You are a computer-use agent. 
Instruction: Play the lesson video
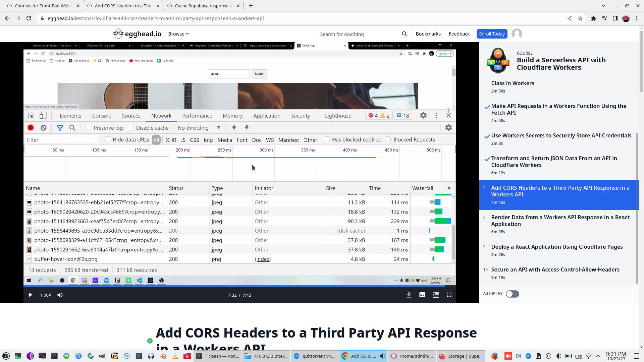click(30, 295)
